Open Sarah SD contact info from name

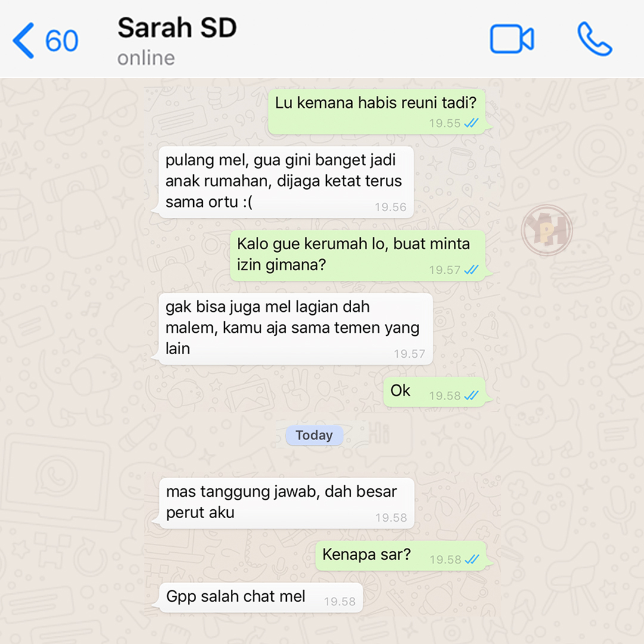177,28
